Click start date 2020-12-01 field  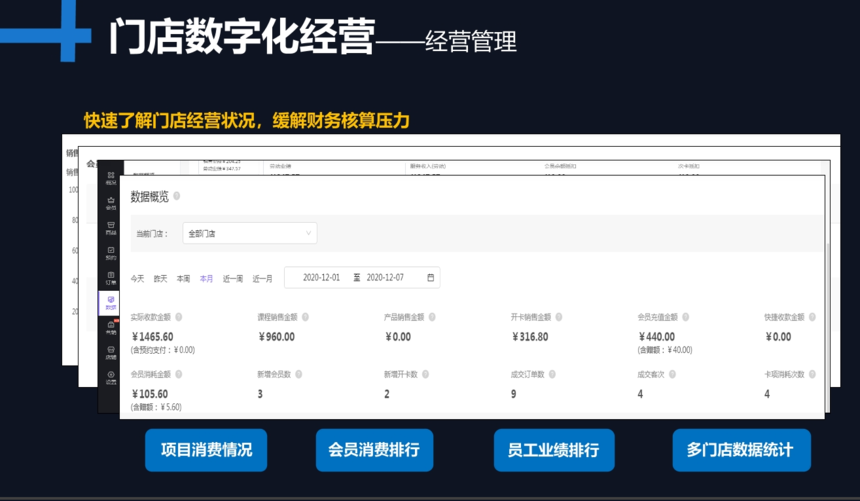click(x=321, y=278)
